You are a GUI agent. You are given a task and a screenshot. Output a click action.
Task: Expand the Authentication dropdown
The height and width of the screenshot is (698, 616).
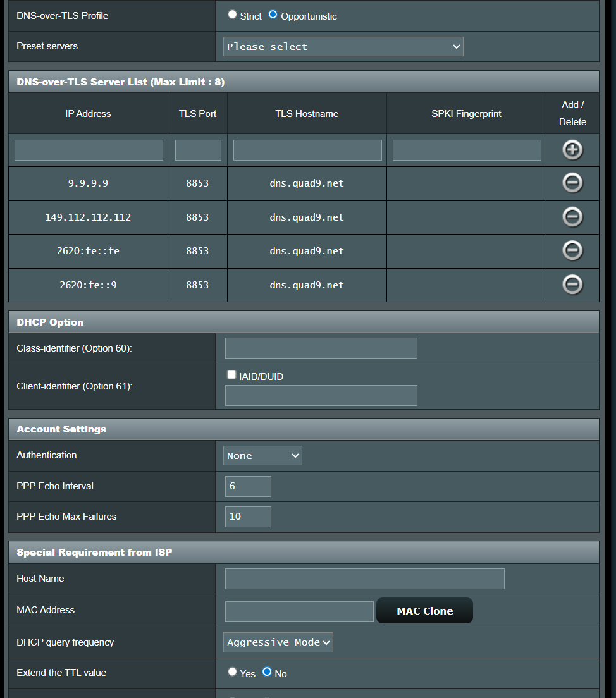[262, 455]
